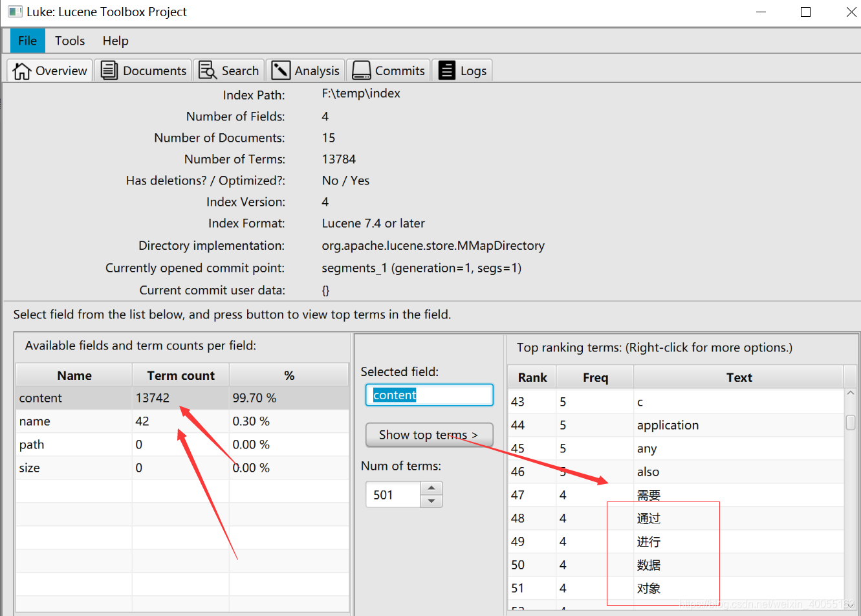The width and height of the screenshot is (861, 616).
Task: Switch to the Documents tab
Action: point(143,71)
